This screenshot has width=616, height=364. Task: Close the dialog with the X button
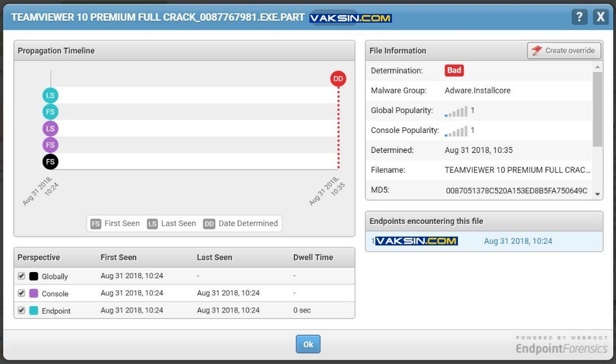(600, 17)
